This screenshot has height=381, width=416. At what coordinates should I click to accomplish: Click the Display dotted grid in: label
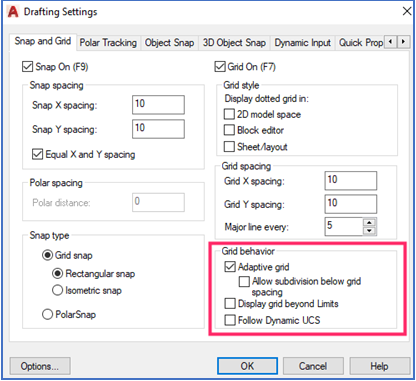tap(267, 99)
